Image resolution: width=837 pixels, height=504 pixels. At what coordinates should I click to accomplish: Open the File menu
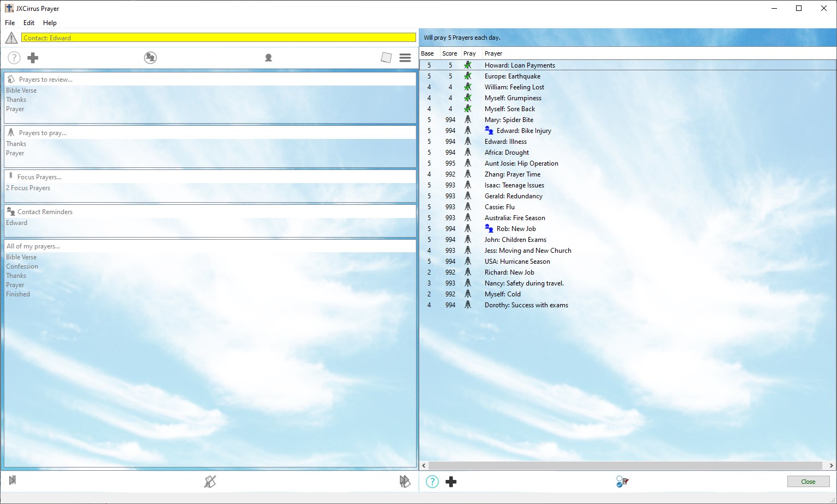(10, 23)
